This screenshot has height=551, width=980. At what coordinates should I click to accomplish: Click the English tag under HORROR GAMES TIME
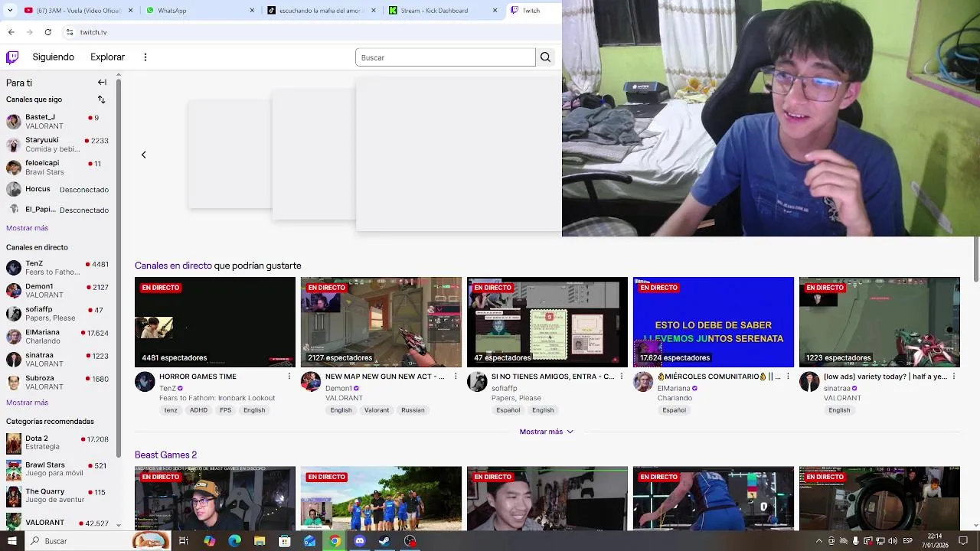(254, 410)
